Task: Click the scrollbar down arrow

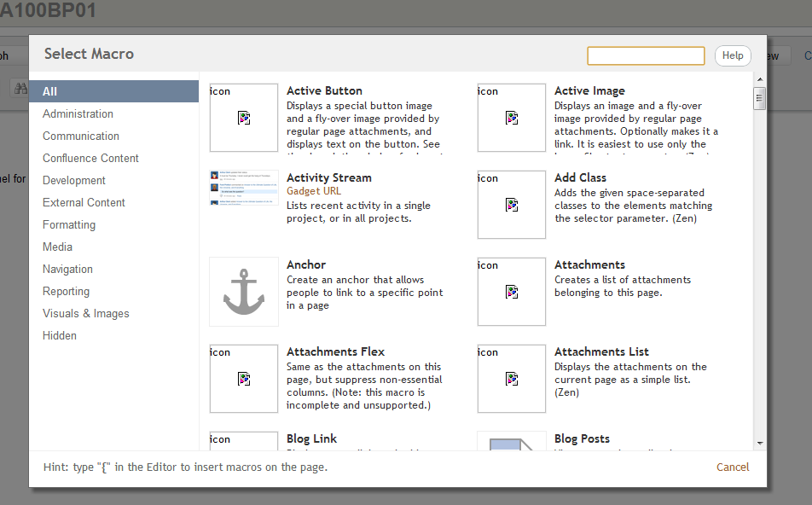Action: tap(760, 444)
